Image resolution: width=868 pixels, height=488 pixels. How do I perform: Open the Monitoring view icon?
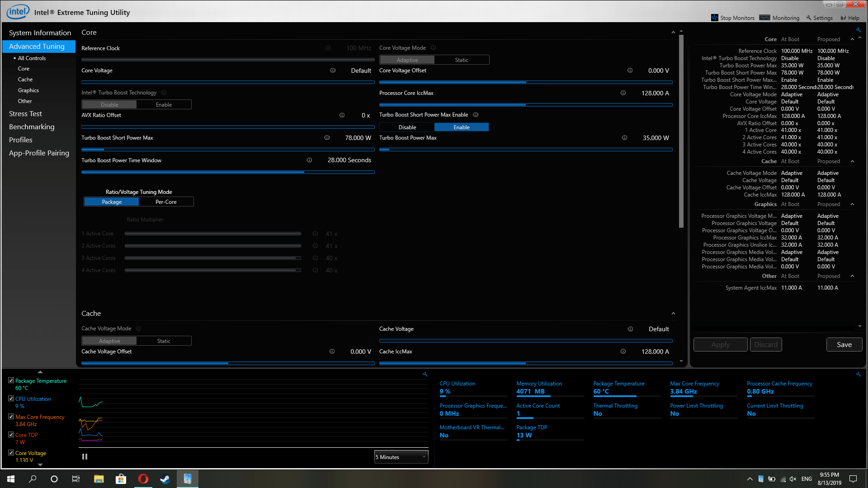(x=764, y=18)
